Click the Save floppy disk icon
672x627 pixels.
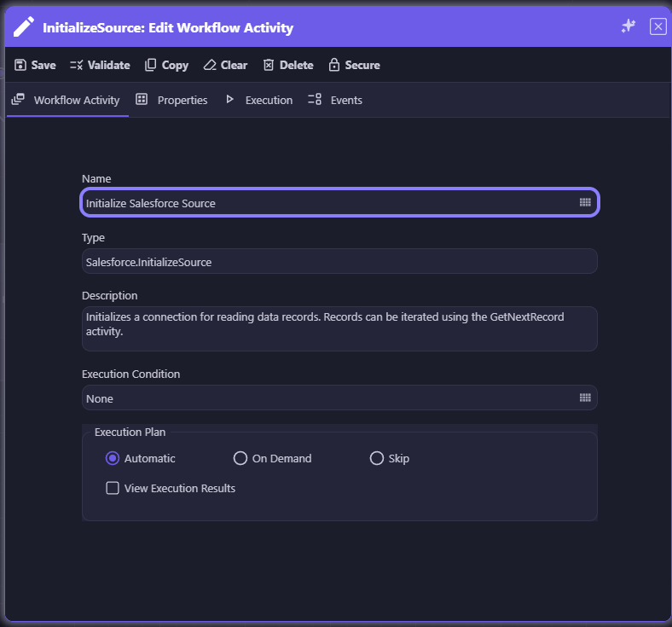(x=20, y=65)
